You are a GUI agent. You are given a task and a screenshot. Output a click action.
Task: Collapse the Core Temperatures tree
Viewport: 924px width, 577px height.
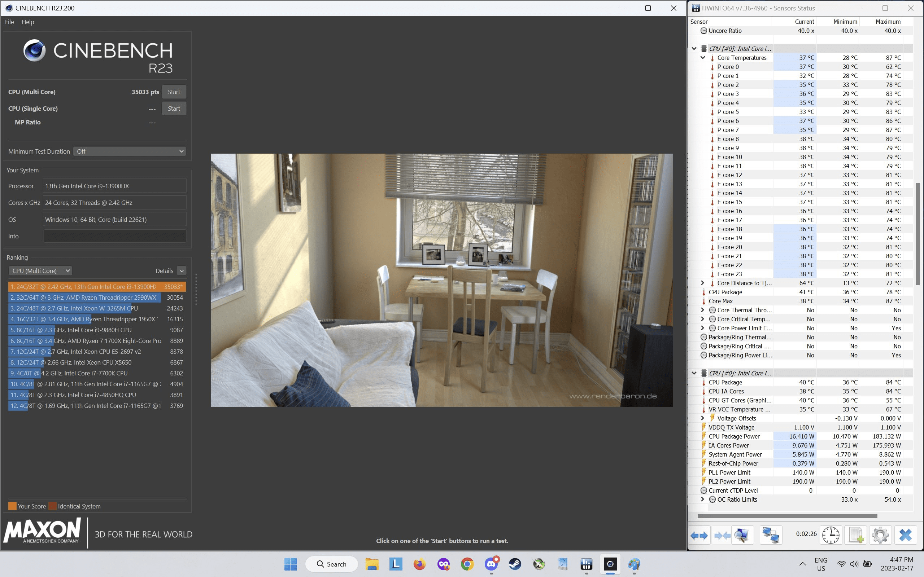(702, 58)
